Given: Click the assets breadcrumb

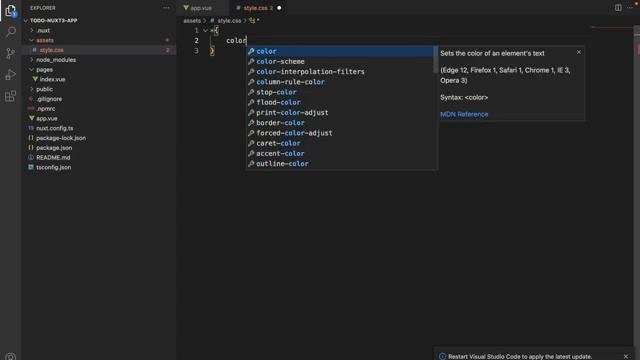Looking at the screenshot, I should pos(192,20).
